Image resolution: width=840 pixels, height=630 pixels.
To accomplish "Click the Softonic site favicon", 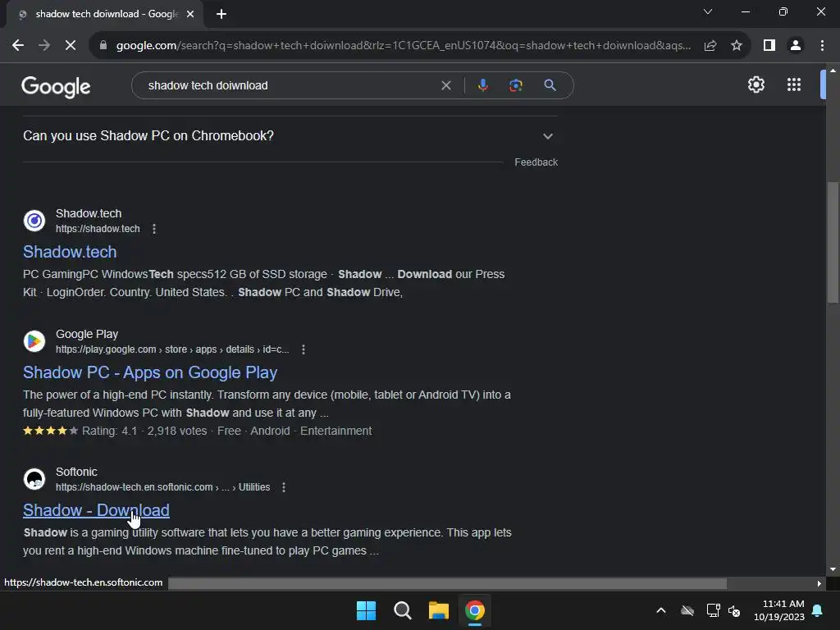I will point(34,479).
